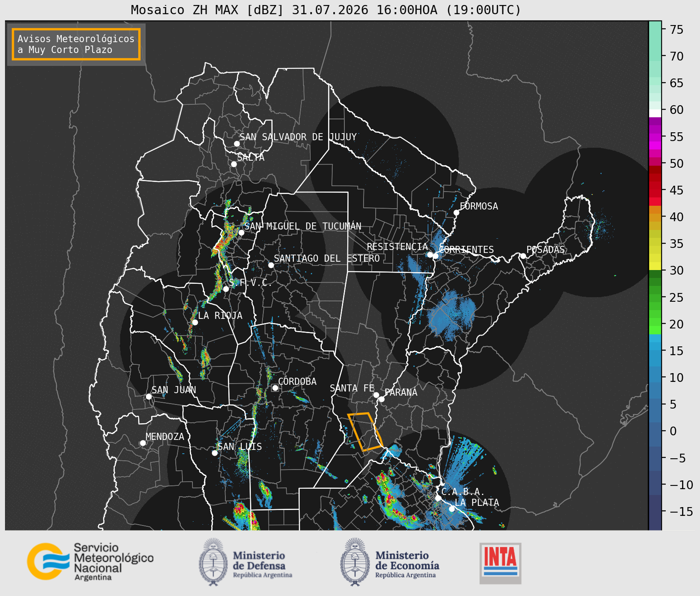Screen dimensions: 700x596
Task: Select the orange warning polygon near Santa Fe
Action: click(x=365, y=432)
